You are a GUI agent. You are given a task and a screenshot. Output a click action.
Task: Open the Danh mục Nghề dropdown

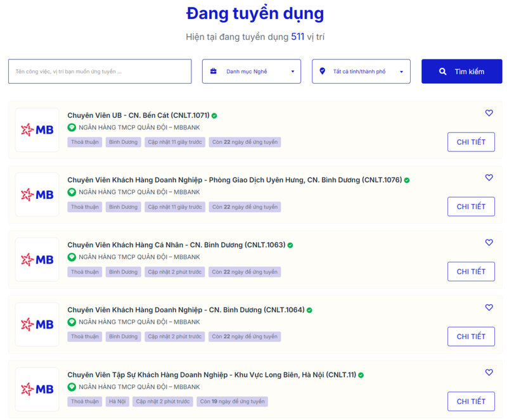click(x=252, y=72)
